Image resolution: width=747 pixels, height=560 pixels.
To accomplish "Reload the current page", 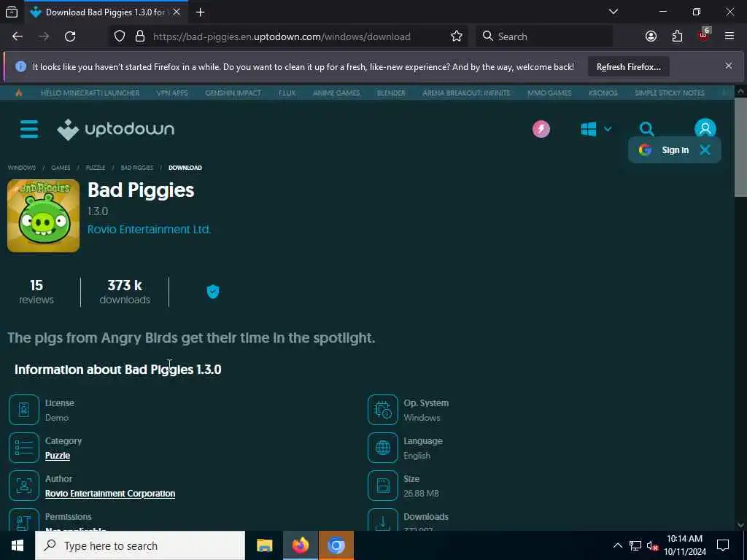I will coord(70,36).
